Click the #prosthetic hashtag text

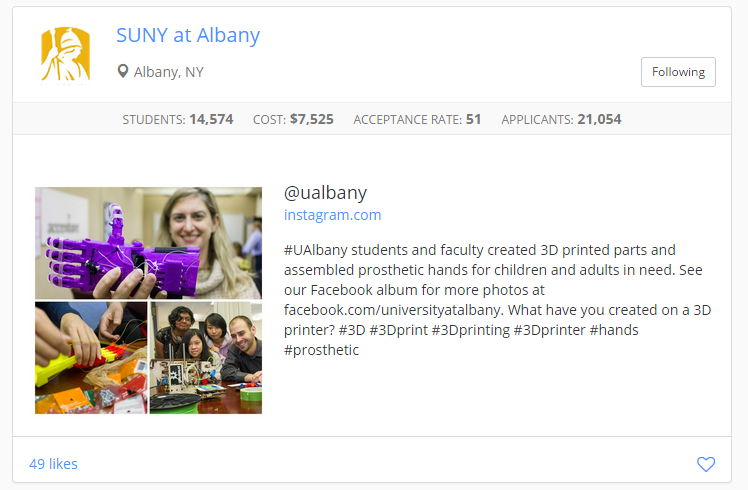[321, 350]
